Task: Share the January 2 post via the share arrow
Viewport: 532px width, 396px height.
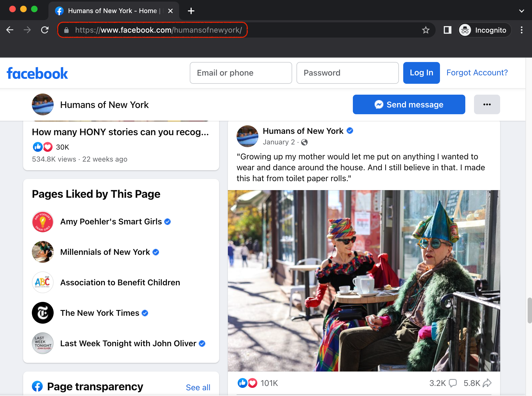Action: pyautogui.click(x=487, y=383)
